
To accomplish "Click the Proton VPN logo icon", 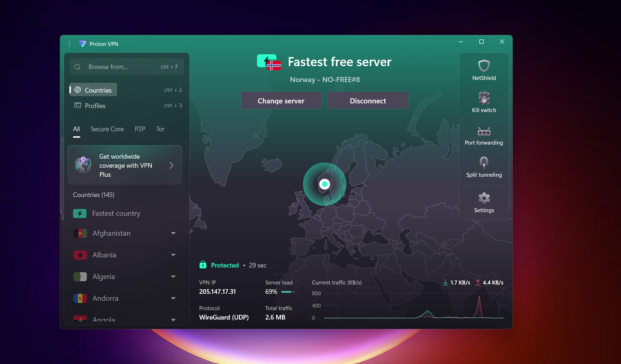I will 82,44.
